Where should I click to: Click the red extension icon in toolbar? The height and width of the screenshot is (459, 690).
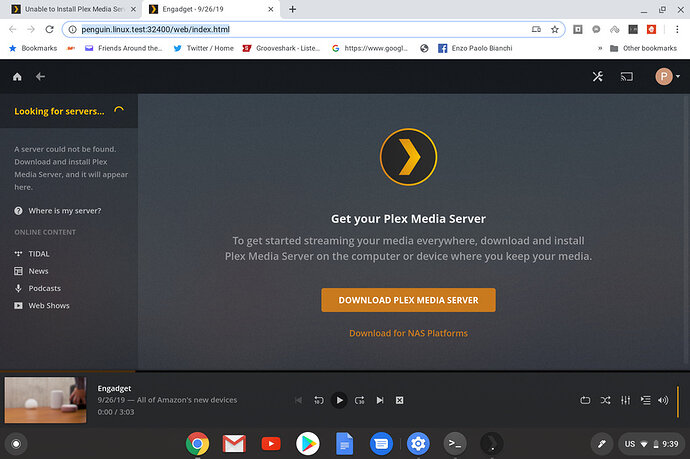coord(651,29)
